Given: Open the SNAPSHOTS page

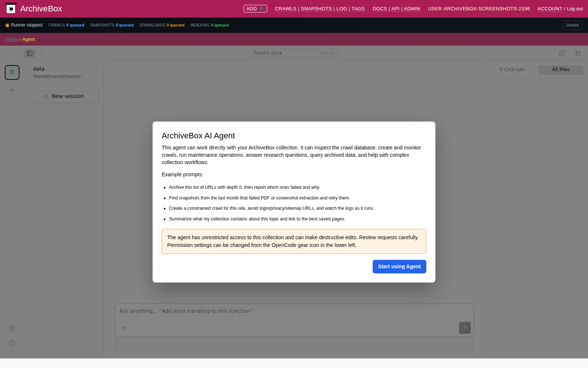Looking at the screenshot, I should point(316,9).
